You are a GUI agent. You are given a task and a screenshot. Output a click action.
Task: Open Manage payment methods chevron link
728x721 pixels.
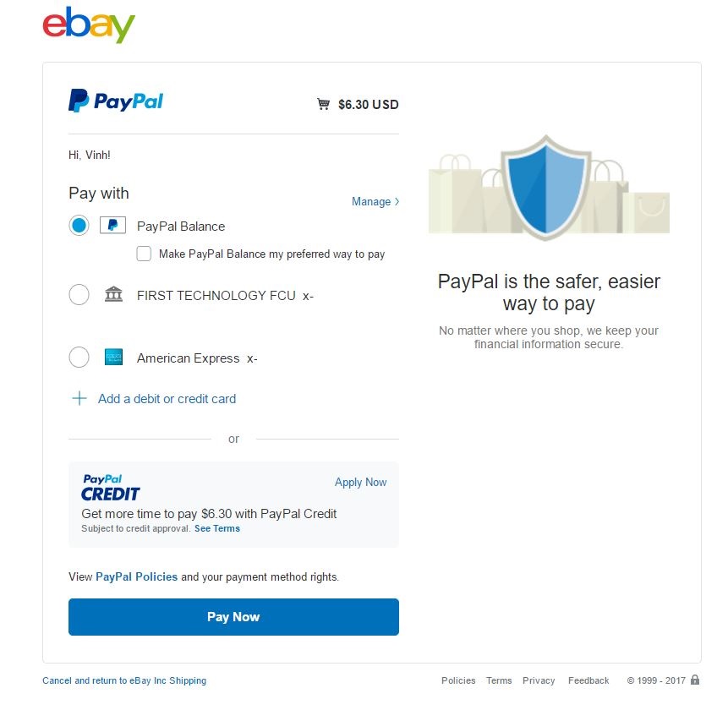point(375,201)
